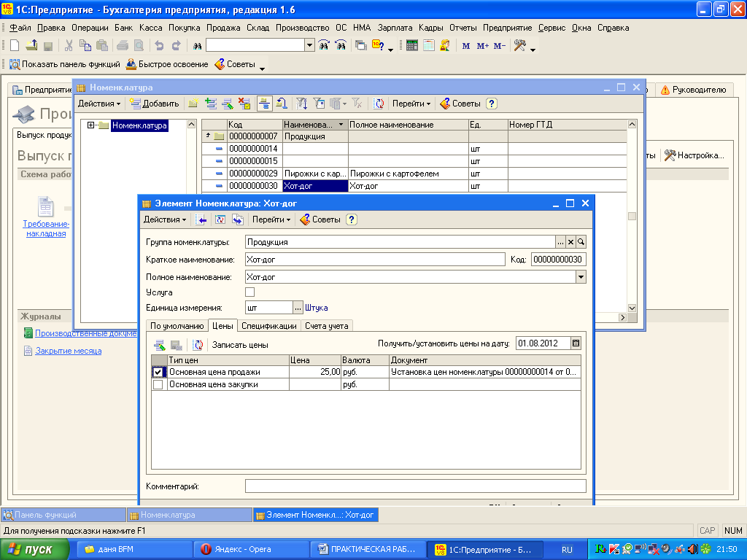This screenshot has height=560, width=747.
Task: Open the calendar icon in toolbar
Action: (429, 46)
